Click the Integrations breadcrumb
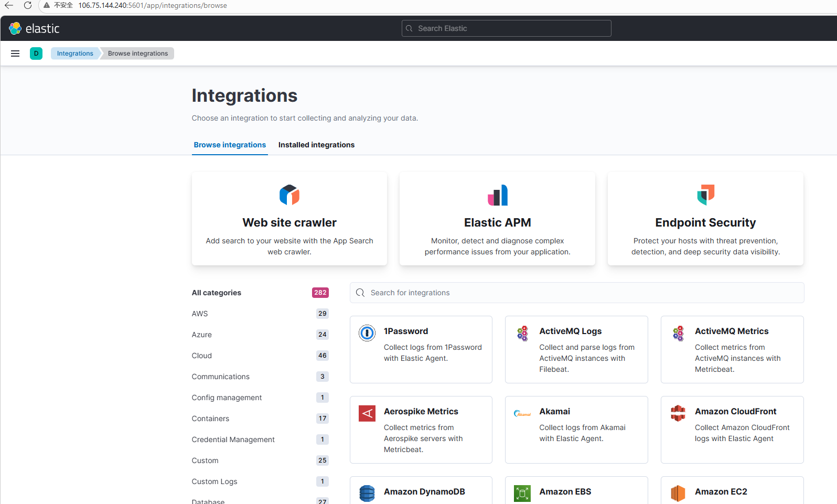This screenshot has width=837, height=504. point(75,53)
